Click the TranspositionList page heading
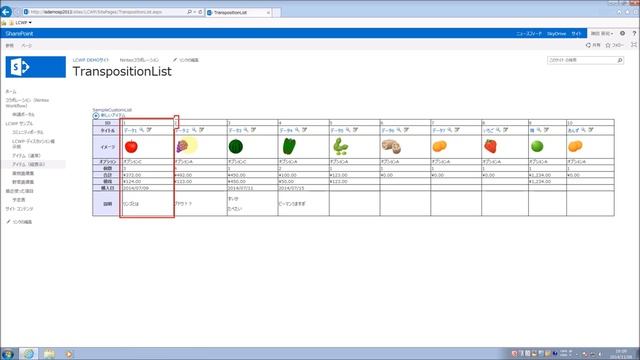This screenshot has height=360, width=640. tap(122, 71)
